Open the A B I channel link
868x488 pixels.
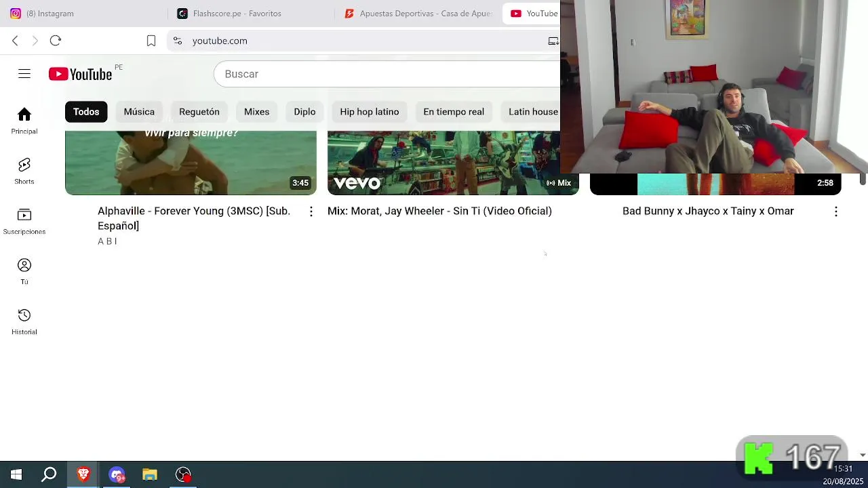pyautogui.click(x=107, y=241)
